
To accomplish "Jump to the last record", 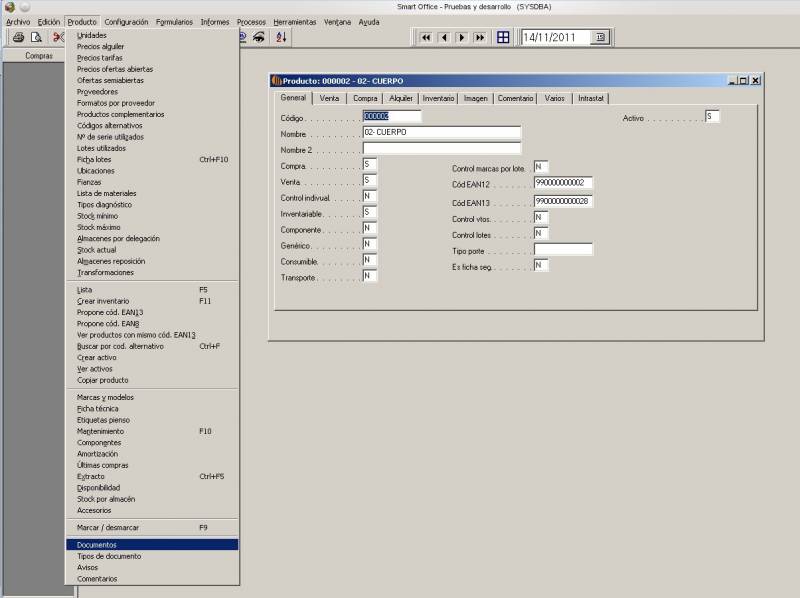I will pos(479,37).
